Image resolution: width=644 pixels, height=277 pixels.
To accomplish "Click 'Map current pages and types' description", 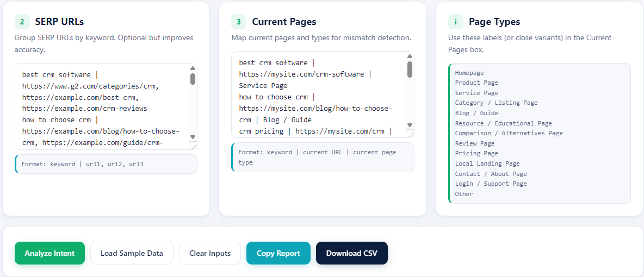I will 321,38.
